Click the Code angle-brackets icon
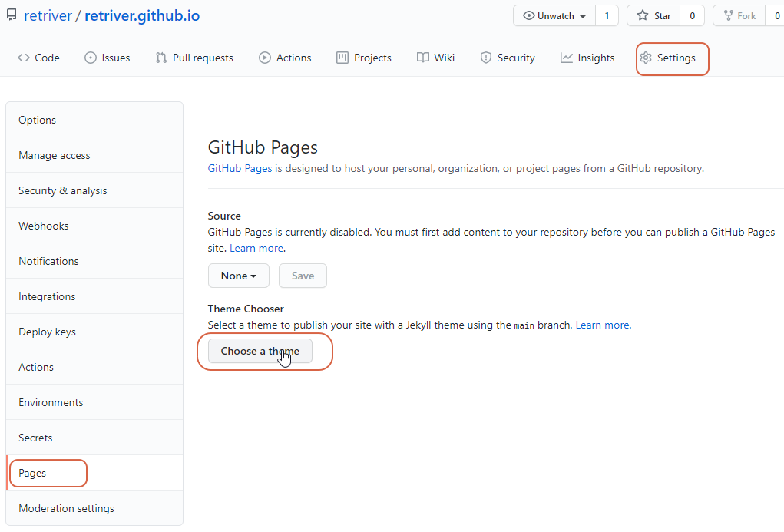The height and width of the screenshot is (532, 784). pos(24,58)
